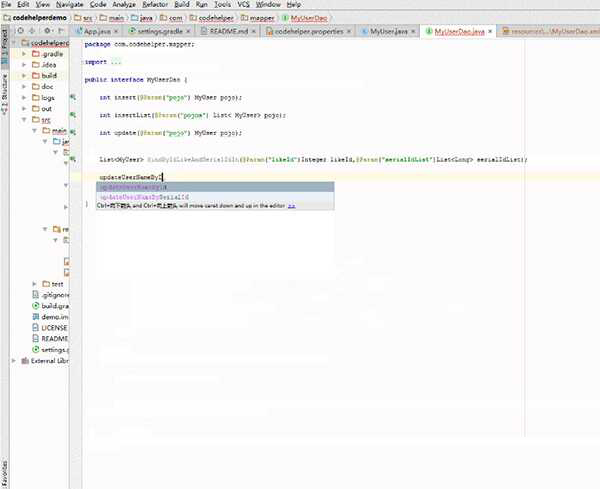
Task: Click gutter icon beside insertList method
Action: 73,115
